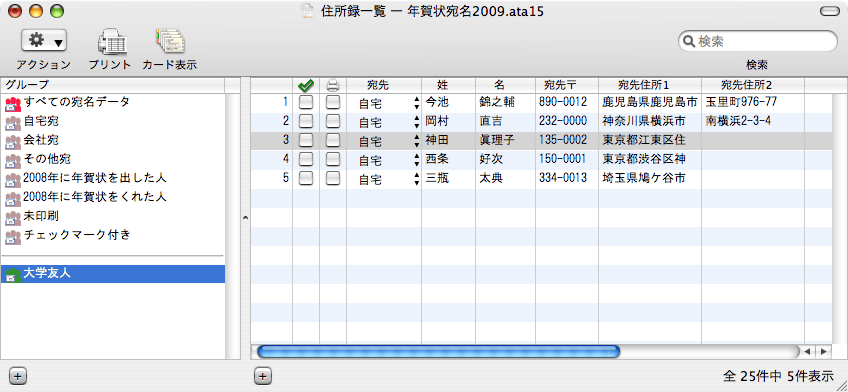Toggle print checkbox for 今池 row
The height and width of the screenshot is (392, 848).
click(x=333, y=102)
